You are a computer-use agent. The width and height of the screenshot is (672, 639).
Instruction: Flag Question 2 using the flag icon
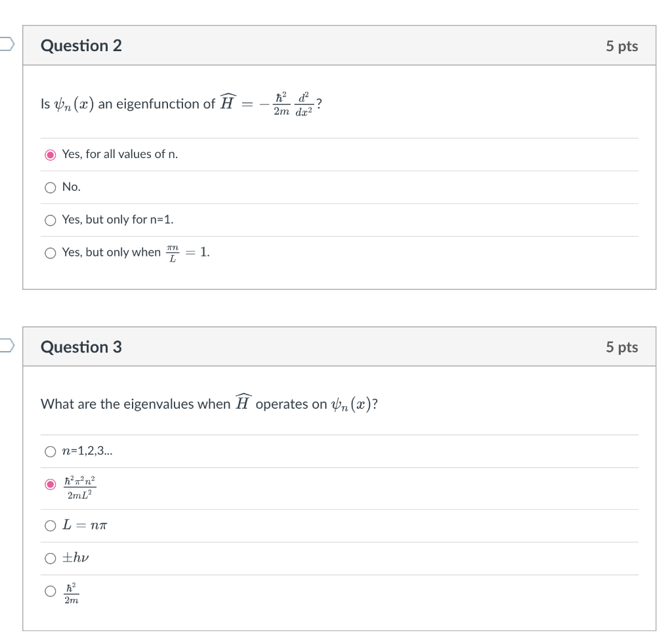click(5, 45)
